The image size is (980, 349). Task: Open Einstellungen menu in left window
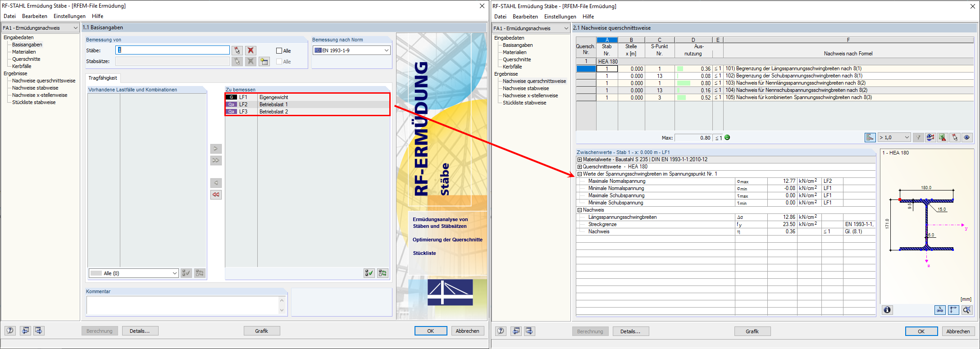[x=69, y=16]
